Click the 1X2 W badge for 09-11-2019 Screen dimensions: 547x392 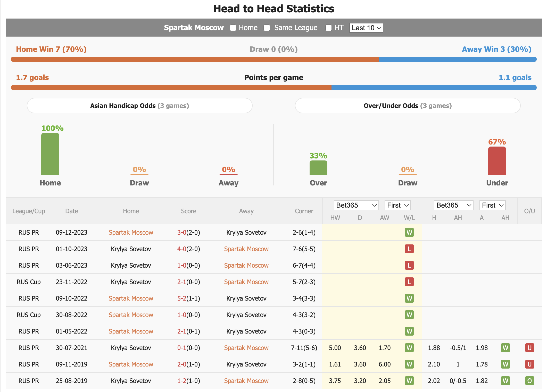(x=409, y=364)
